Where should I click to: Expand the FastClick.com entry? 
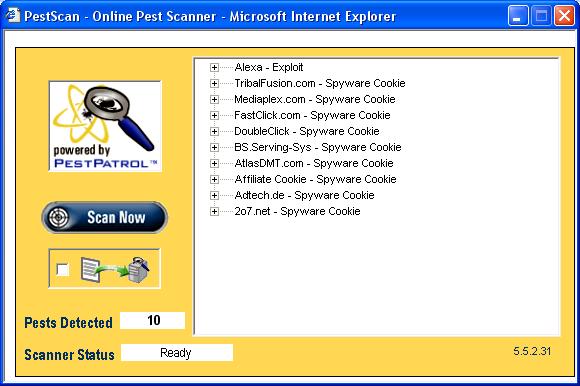tap(214, 115)
